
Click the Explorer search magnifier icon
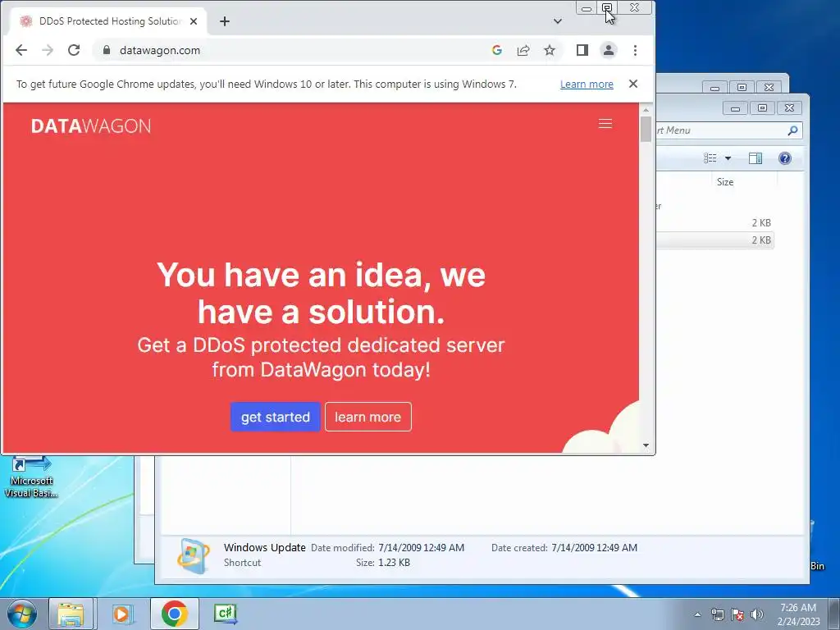click(793, 130)
